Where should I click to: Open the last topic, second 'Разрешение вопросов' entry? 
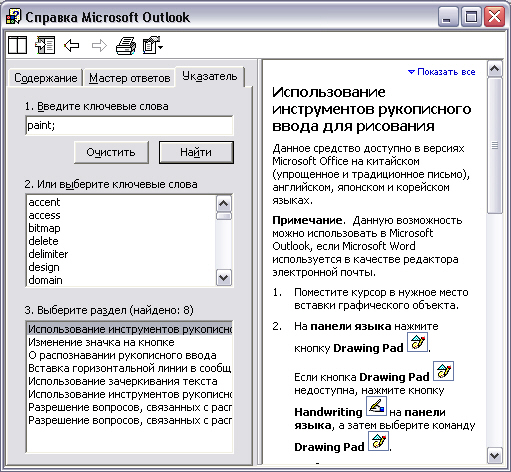[x=129, y=420]
